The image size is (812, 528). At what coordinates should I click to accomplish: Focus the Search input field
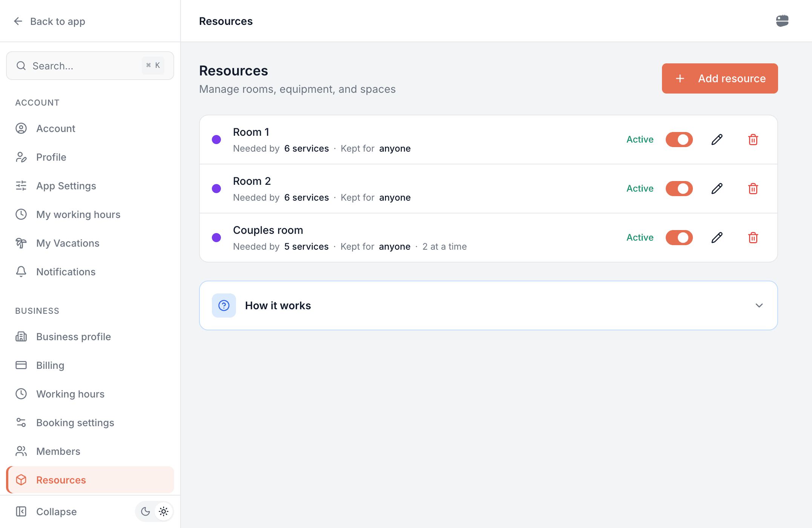pyautogui.click(x=90, y=66)
